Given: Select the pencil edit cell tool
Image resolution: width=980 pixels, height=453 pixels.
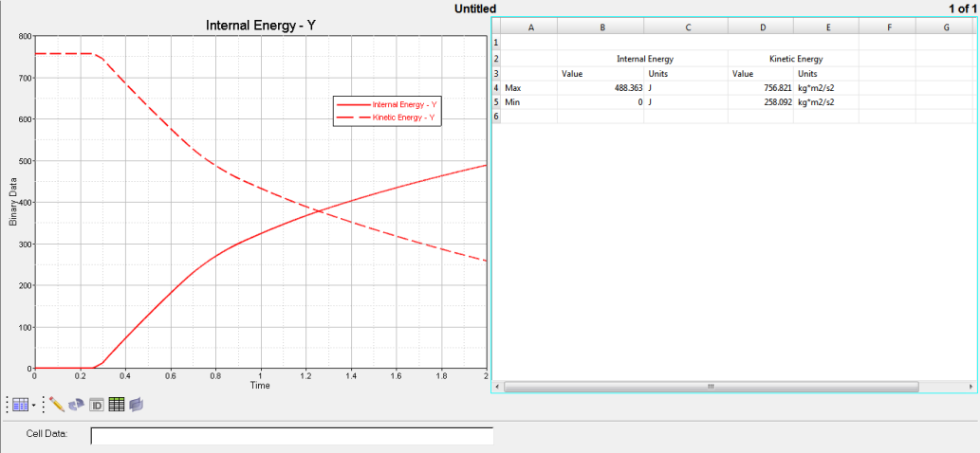Looking at the screenshot, I should [x=57, y=405].
